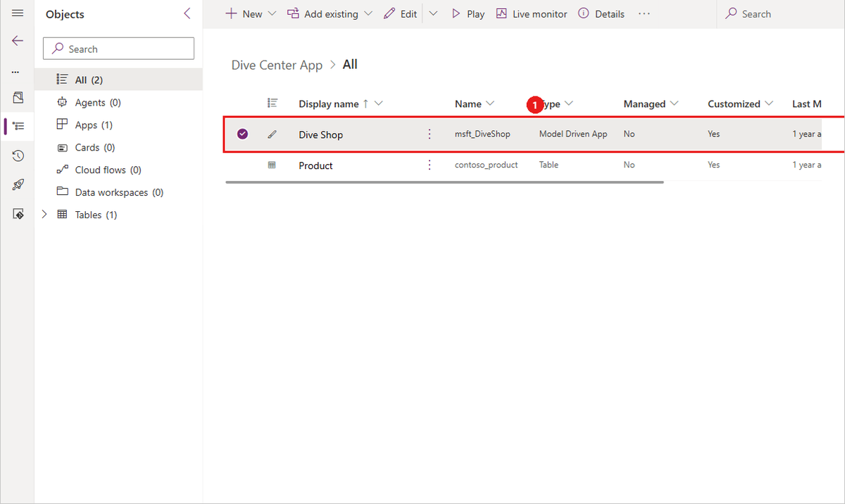
Task: Select the Objects panel icon in the sidebar
Action: pyautogui.click(x=17, y=127)
